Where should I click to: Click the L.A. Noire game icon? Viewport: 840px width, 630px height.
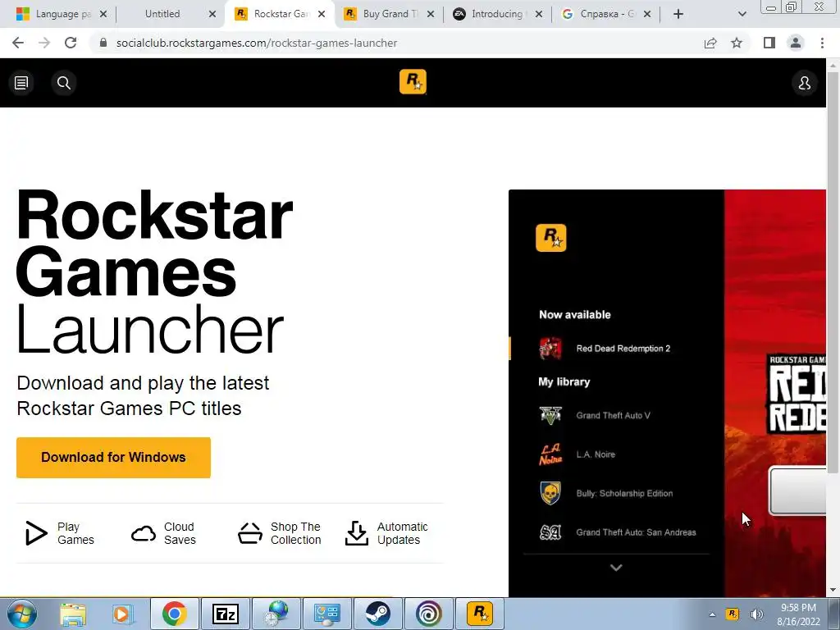pyautogui.click(x=550, y=454)
